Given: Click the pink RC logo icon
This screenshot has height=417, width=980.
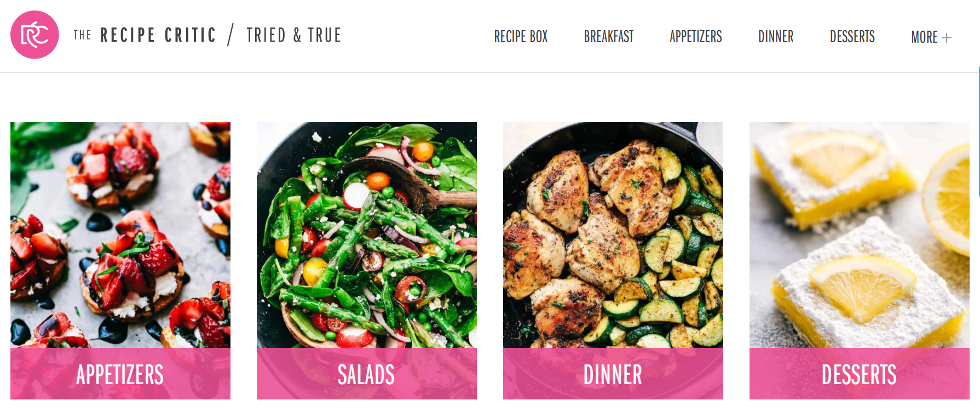Looking at the screenshot, I should [34, 35].
